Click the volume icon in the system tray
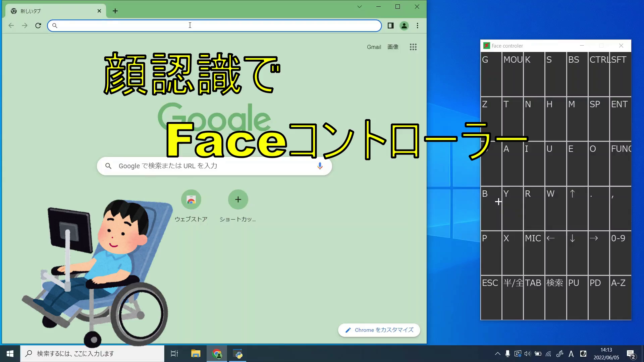 [x=527, y=353]
